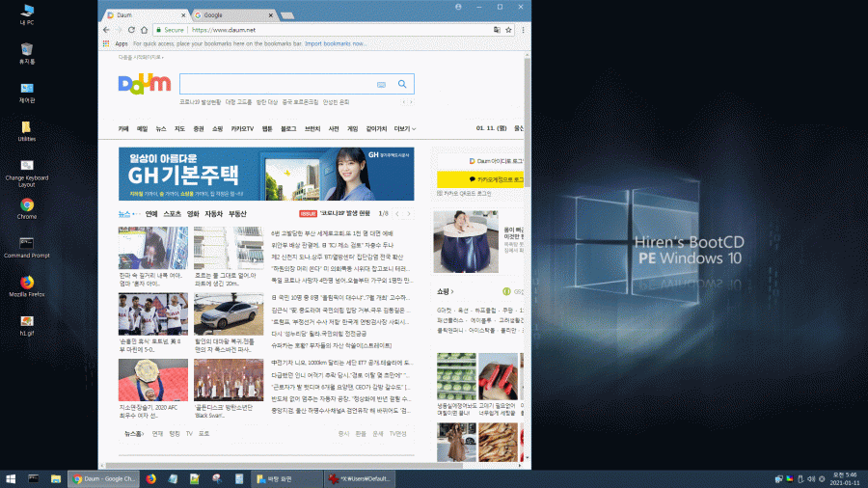Launch Mozilla Firefox from the desktop
This screenshot has height=488, width=868.
27,286
